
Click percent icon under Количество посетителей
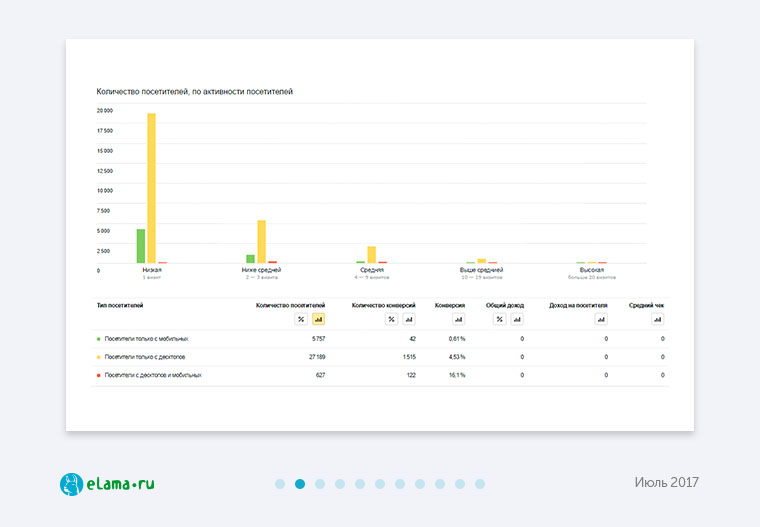point(301,319)
